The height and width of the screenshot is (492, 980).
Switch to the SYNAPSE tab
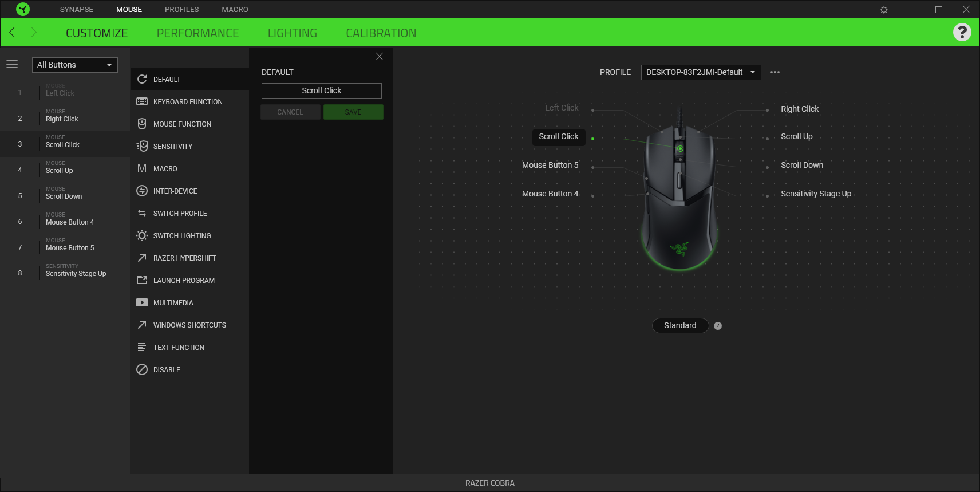click(77, 9)
